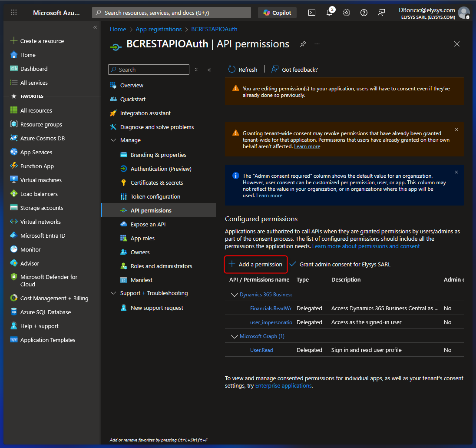Collapse the Dynamics 365 Business permissions group

[x=234, y=295]
